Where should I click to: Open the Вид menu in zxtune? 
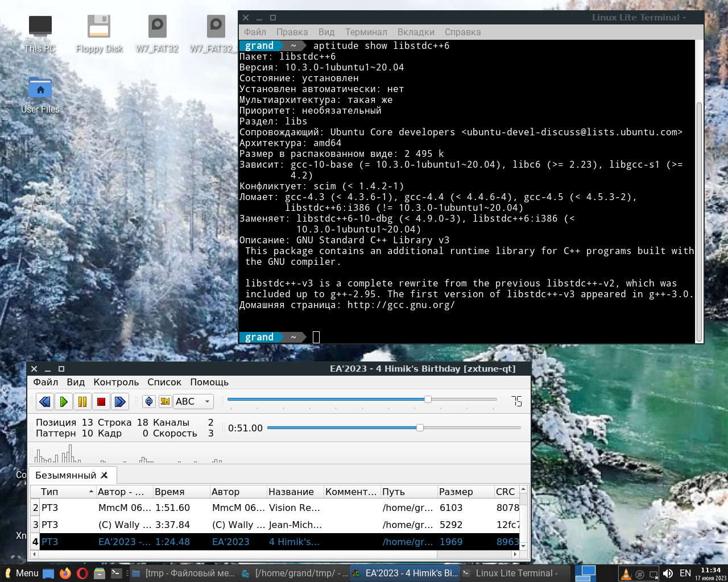point(76,382)
